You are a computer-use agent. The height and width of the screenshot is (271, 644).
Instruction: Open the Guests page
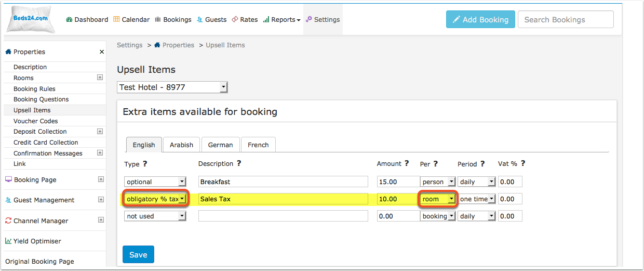coord(211,20)
